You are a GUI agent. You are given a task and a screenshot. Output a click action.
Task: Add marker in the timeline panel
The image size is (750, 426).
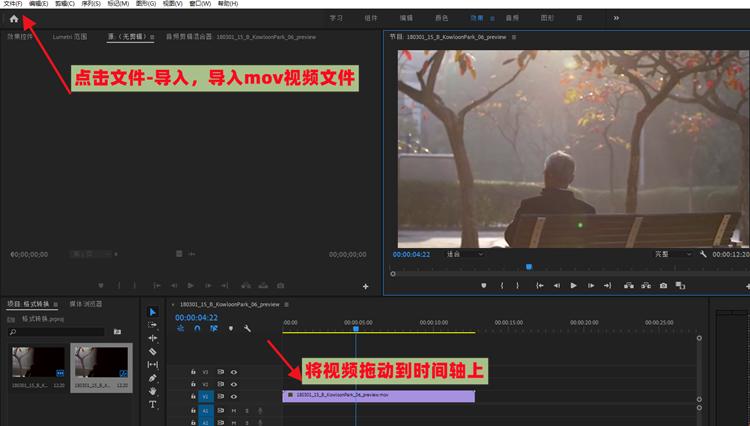(231, 328)
